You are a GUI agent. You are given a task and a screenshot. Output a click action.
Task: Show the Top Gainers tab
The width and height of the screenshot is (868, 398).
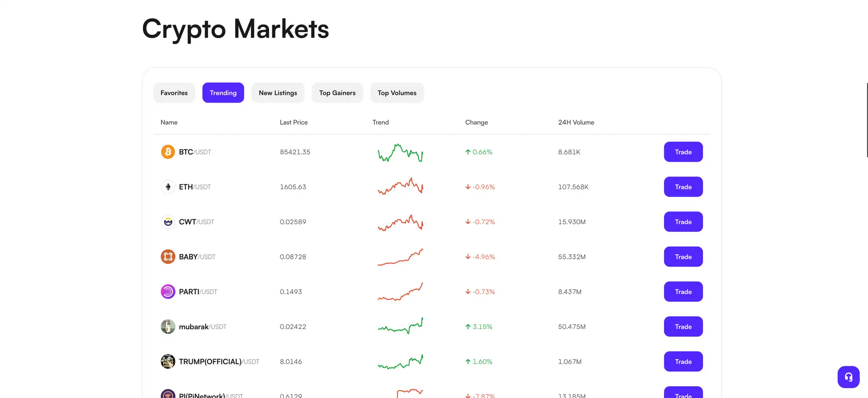pos(337,93)
